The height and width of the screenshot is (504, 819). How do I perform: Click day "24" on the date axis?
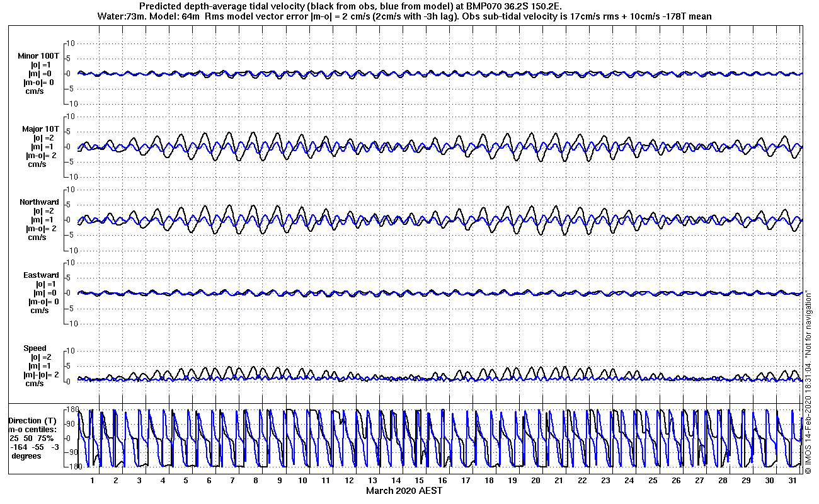(629, 481)
